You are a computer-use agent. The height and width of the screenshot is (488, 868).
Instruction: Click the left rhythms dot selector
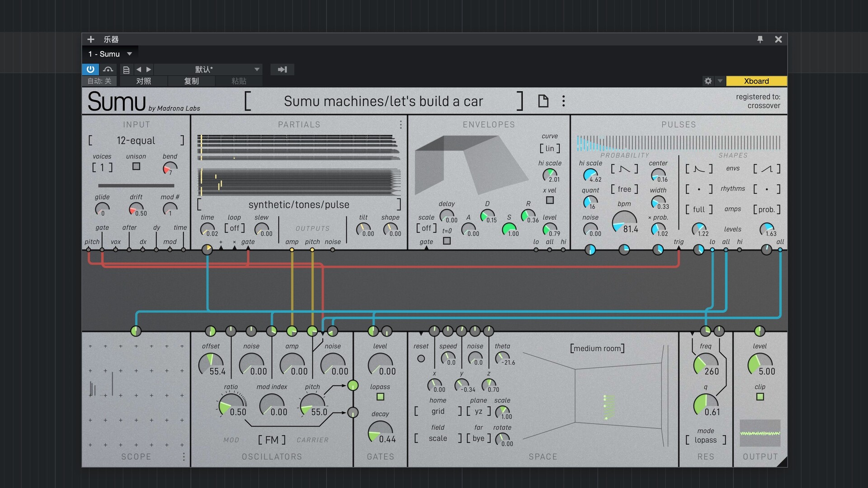[699, 189]
